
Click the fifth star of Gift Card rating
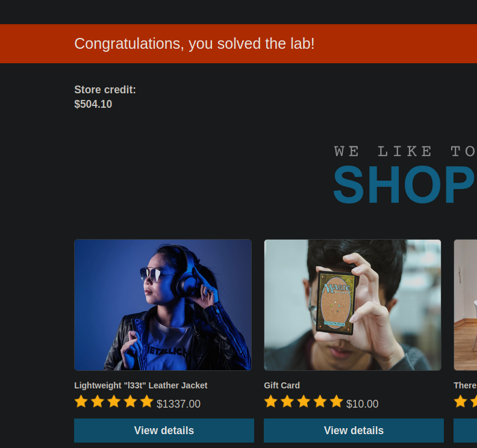[337, 401]
